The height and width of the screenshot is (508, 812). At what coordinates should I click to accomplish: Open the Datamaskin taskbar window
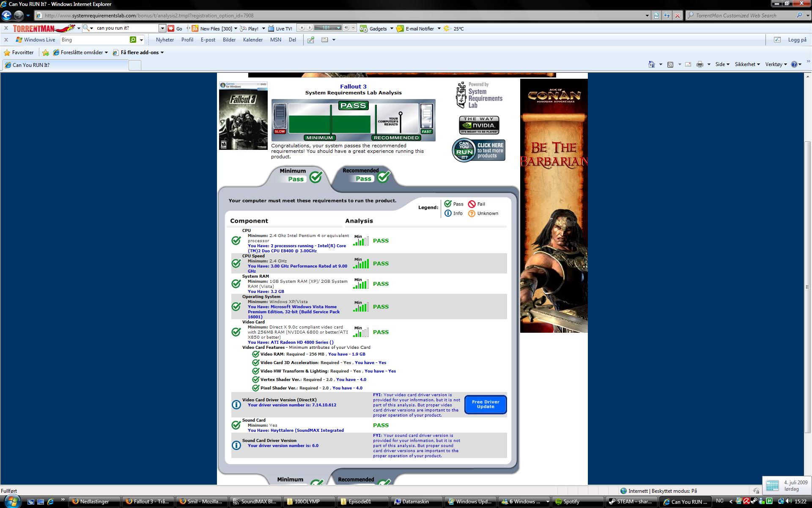[417, 502]
